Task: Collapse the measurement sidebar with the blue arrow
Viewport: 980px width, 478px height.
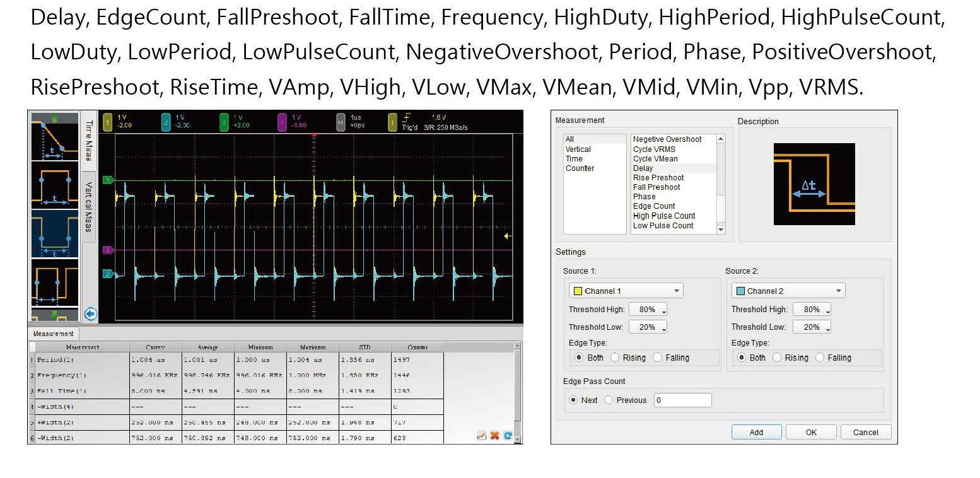Action: [x=91, y=314]
